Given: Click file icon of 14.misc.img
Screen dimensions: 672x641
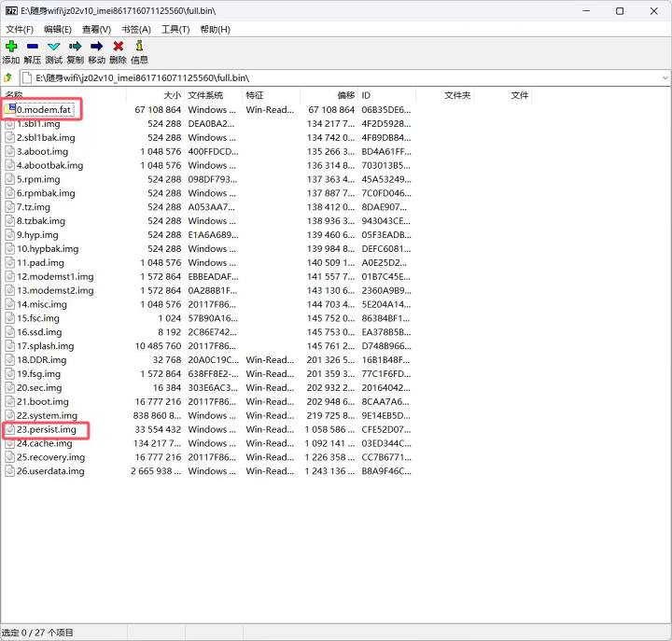Looking at the screenshot, I should click(x=9, y=304).
